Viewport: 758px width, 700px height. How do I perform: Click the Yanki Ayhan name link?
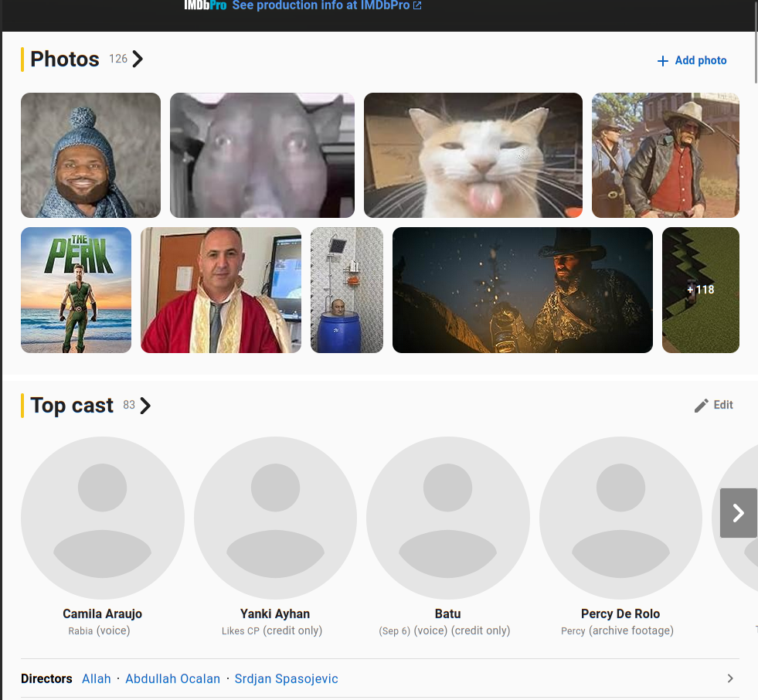pyautogui.click(x=275, y=613)
